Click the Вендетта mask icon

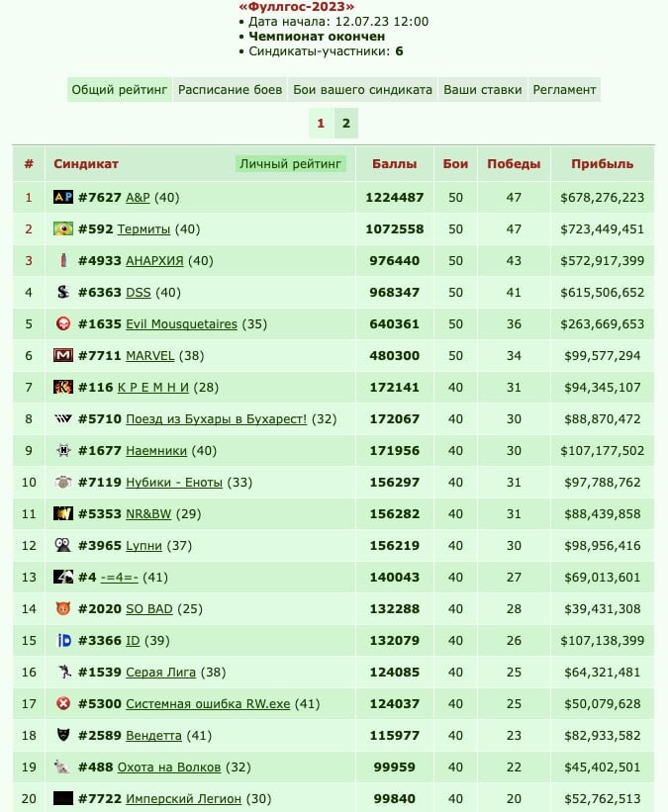click(x=63, y=736)
